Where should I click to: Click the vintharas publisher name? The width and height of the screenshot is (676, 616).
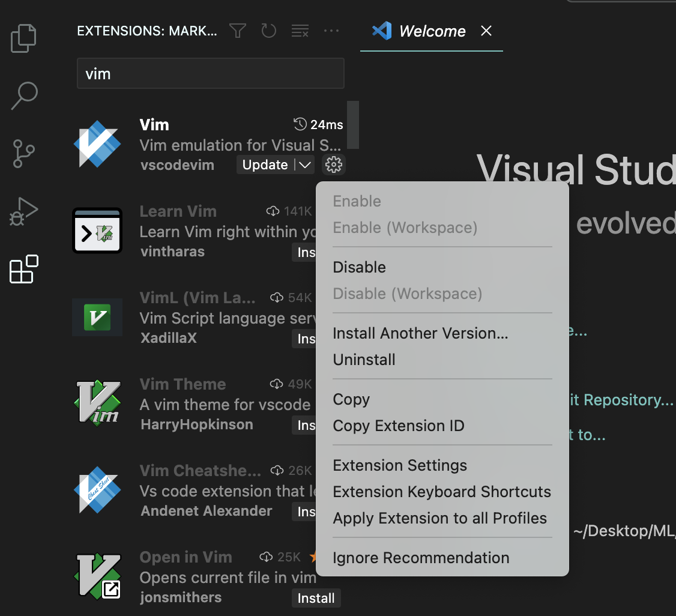pyautogui.click(x=172, y=252)
